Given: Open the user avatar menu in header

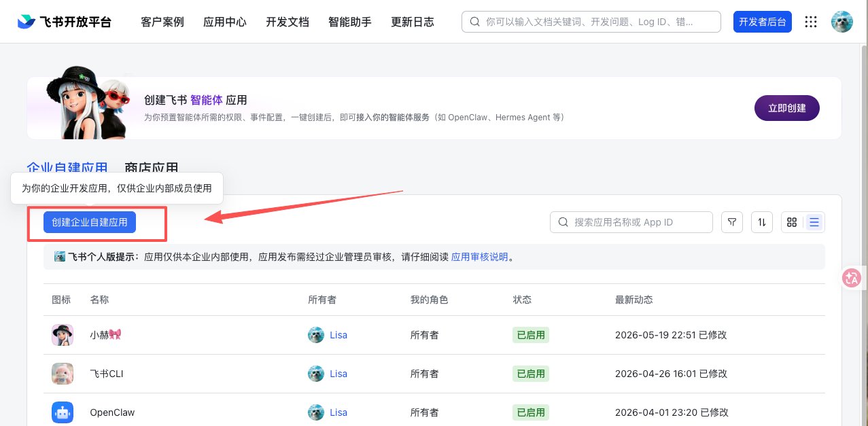Looking at the screenshot, I should (x=842, y=22).
